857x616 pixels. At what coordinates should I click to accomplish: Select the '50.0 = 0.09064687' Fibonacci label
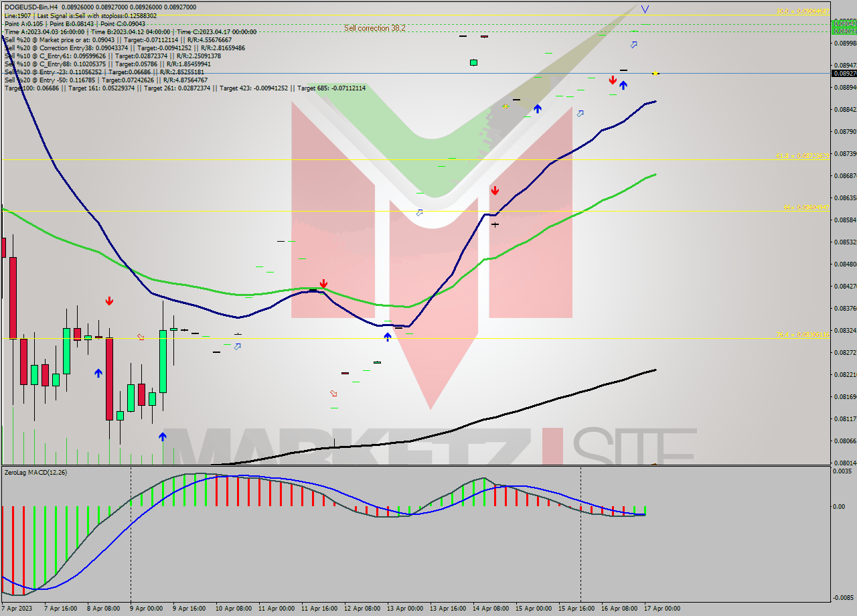click(x=803, y=11)
